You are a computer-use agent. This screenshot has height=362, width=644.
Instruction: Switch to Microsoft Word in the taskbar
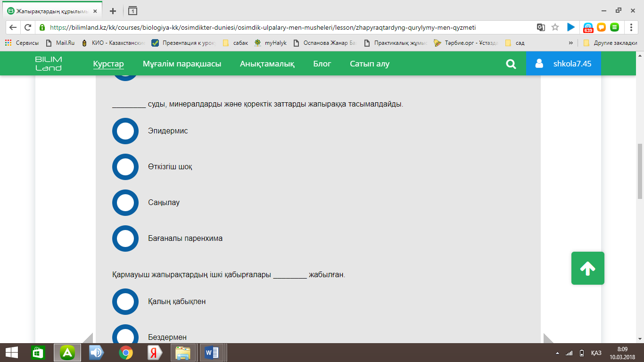[x=212, y=353]
